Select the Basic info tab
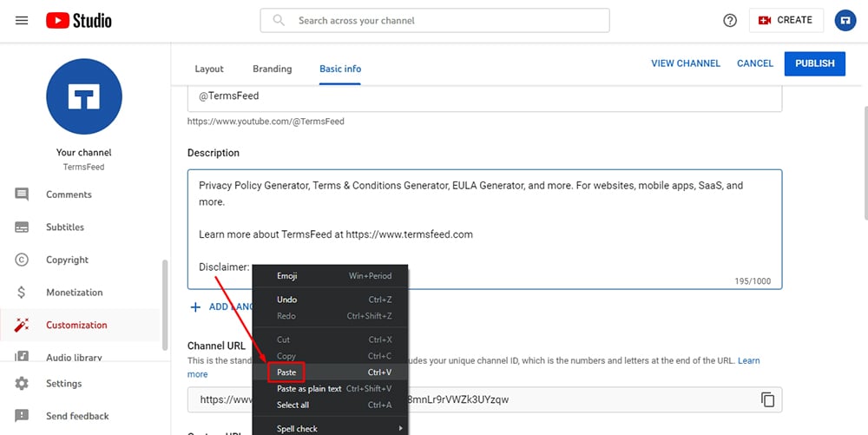This screenshot has width=868, height=435. point(340,69)
